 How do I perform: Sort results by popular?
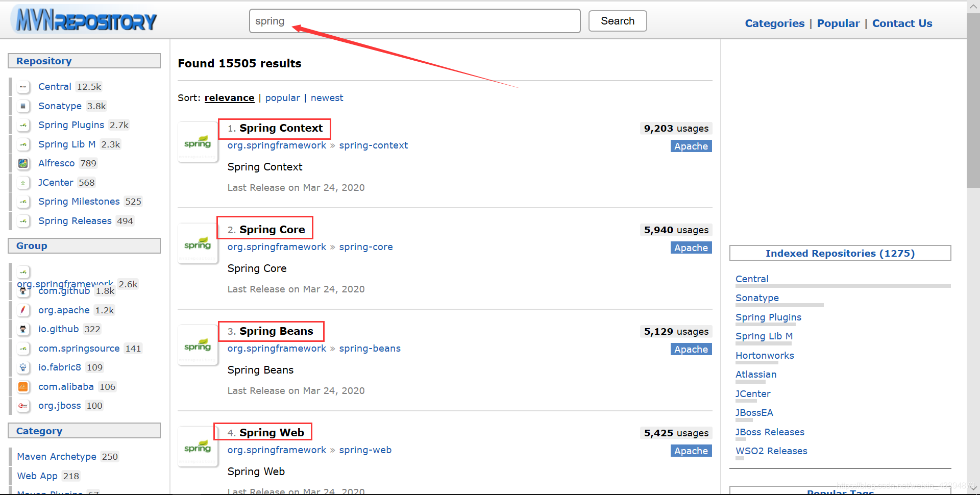click(x=282, y=98)
